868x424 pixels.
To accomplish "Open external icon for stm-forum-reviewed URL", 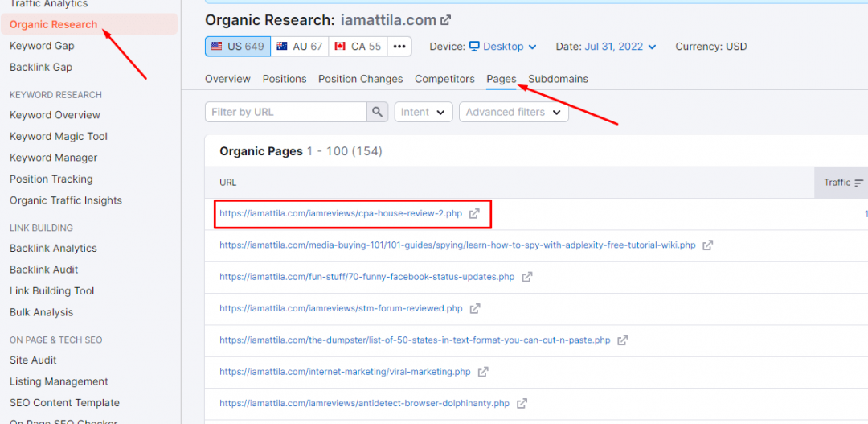I will tap(475, 308).
